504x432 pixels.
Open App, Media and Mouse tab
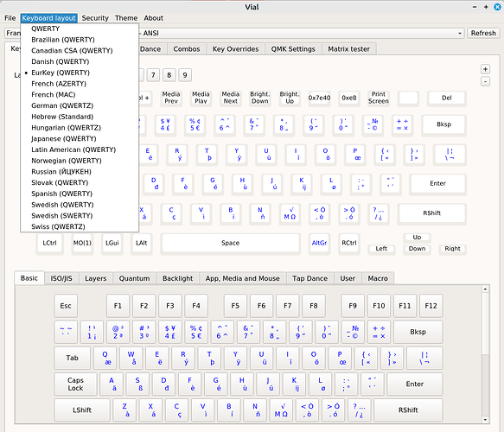(242, 278)
